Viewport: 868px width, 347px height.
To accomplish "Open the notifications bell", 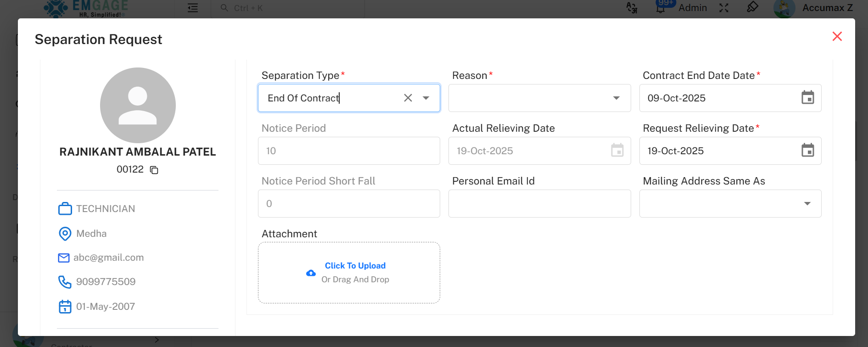I will 661,8.
